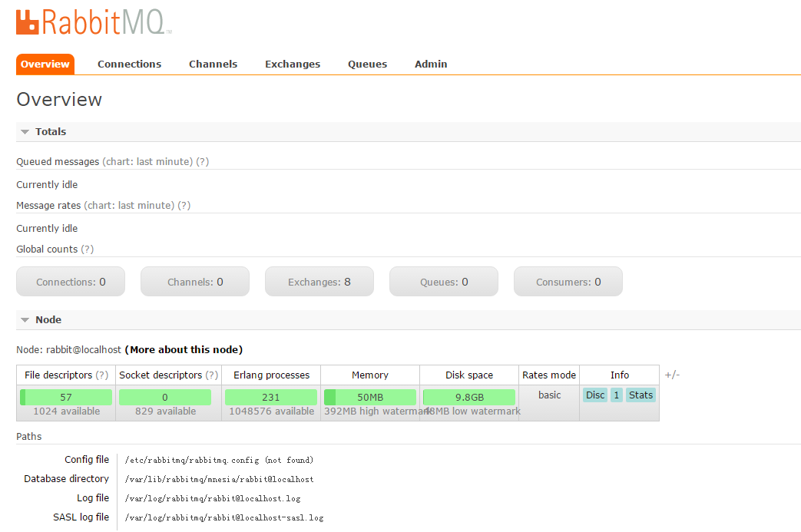This screenshot has height=532, width=801.
Task: Toggle node table columns with +/-
Action: [x=672, y=375]
